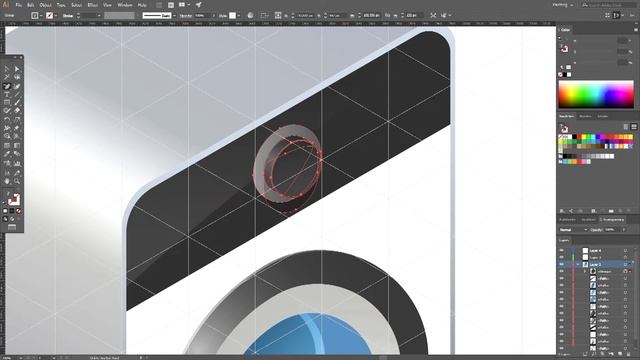Open the graphic Style dropdown

[239, 16]
